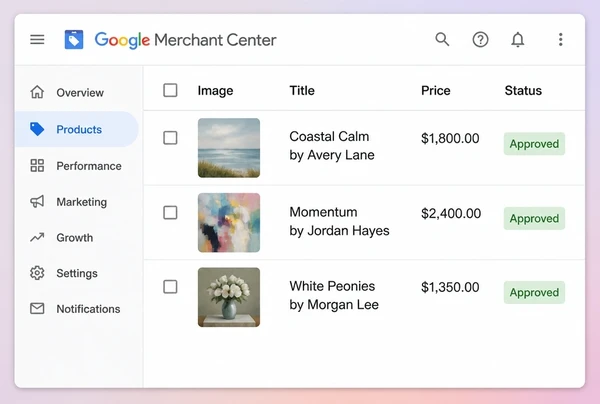Click the $2,400.00 price cell
Screen dimensions: 600x404
451,213
